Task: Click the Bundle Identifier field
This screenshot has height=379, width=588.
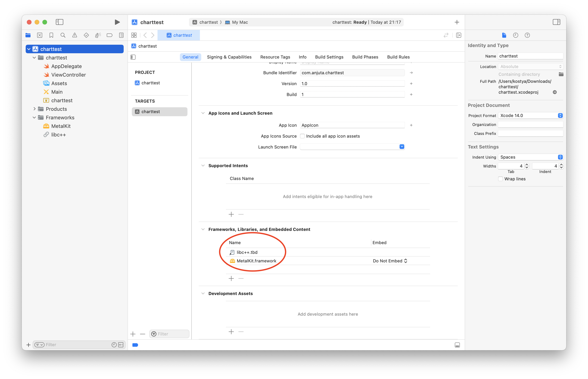Action: [352, 73]
